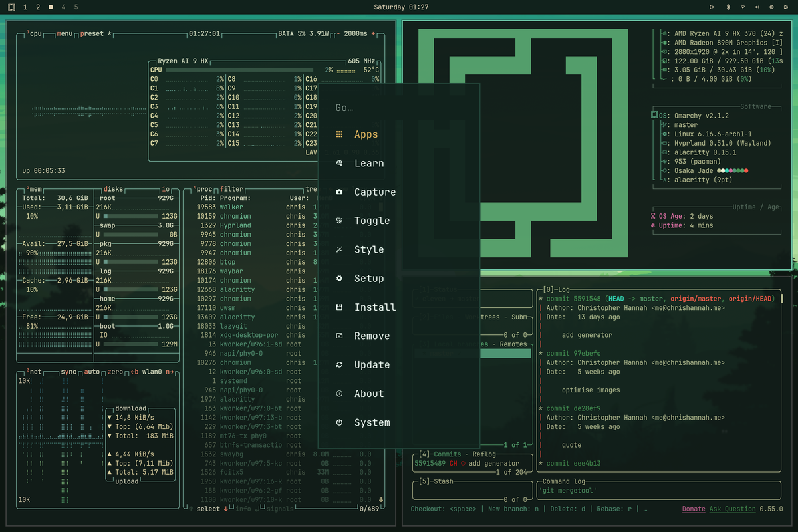Screen dimensions: 798x532
Task: Open the Wi-Fi network icon in top bar
Action: (x=742, y=7)
